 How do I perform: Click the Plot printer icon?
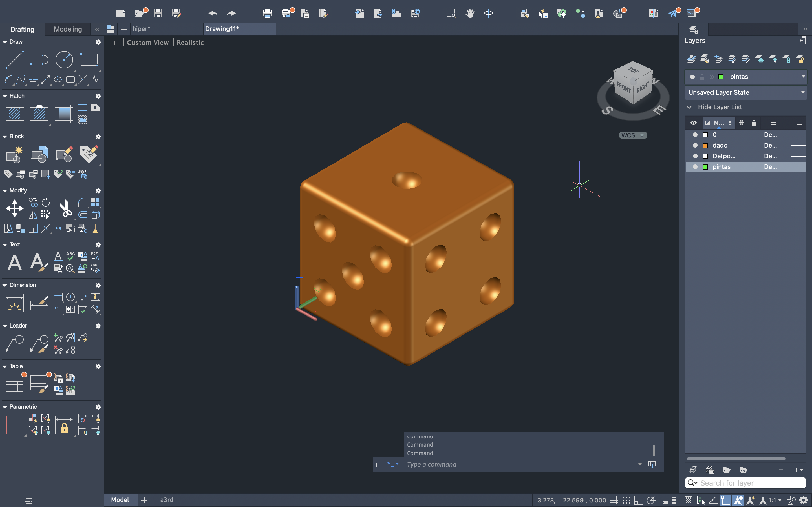click(267, 13)
